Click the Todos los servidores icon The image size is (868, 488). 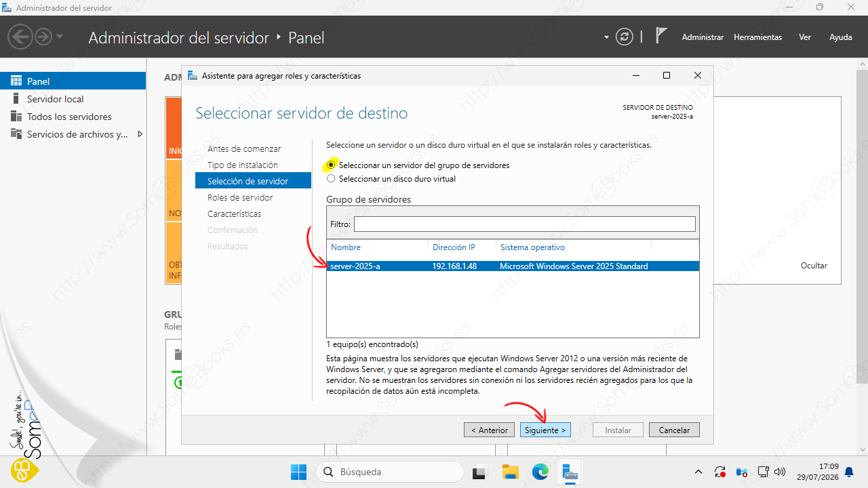16,117
